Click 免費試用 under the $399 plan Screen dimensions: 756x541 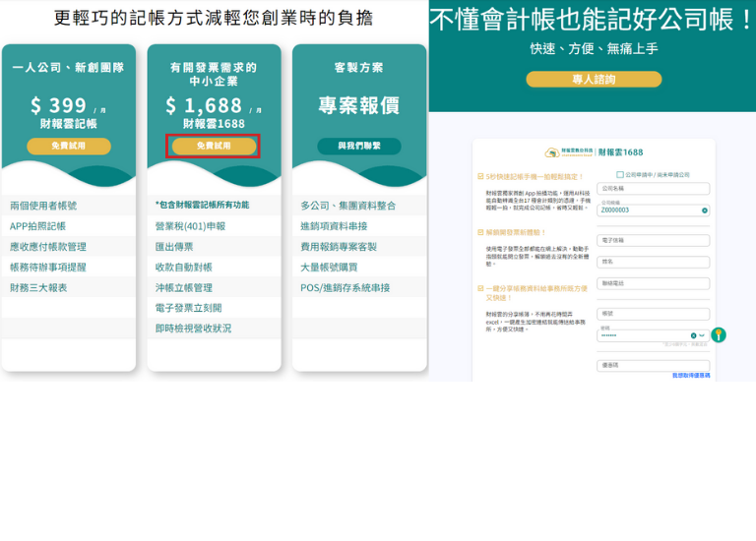click(x=69, y=146)
